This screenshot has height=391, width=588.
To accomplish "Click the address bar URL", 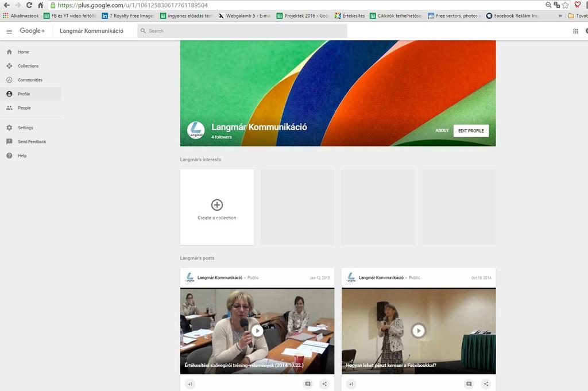I will click(x=133, y=5).
